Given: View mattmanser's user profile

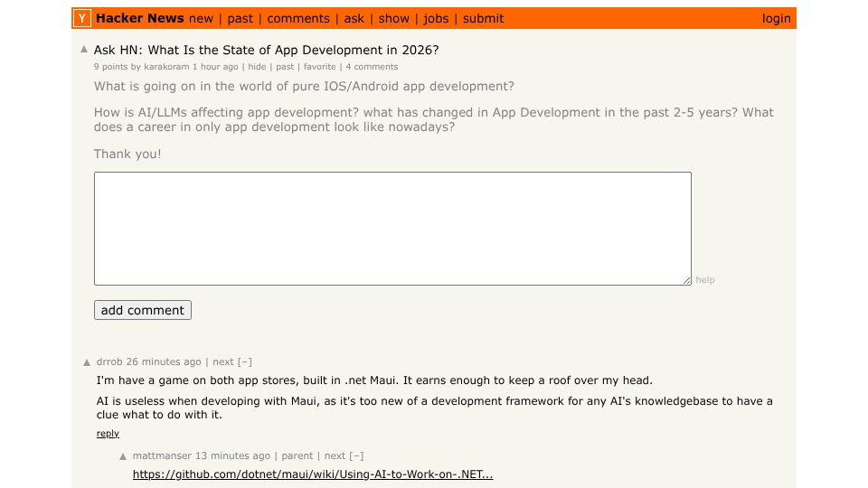Looking at the screenshot, I should point(162,455).
